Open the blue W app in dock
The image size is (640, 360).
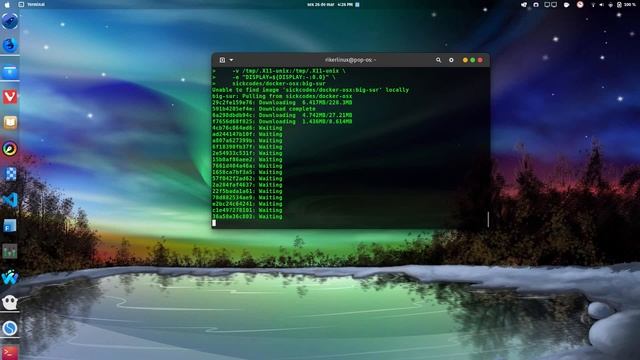(x=10, y=278)
